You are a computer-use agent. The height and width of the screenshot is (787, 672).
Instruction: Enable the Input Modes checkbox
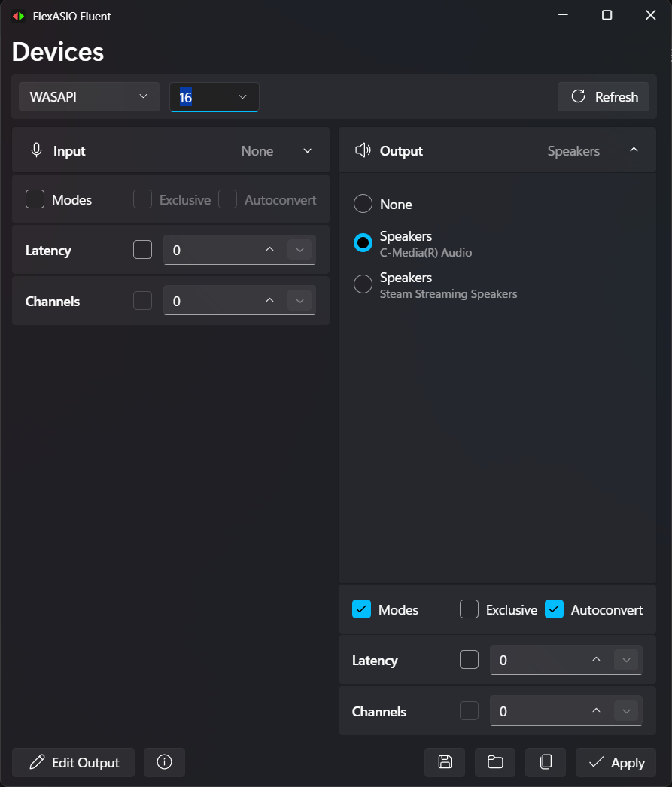35,199
